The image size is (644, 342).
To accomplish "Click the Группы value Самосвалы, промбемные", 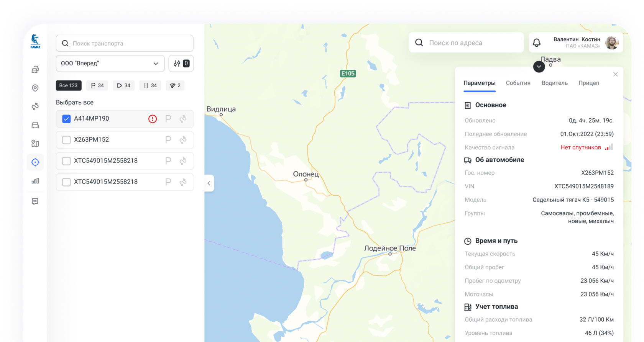I will point(577,217).
